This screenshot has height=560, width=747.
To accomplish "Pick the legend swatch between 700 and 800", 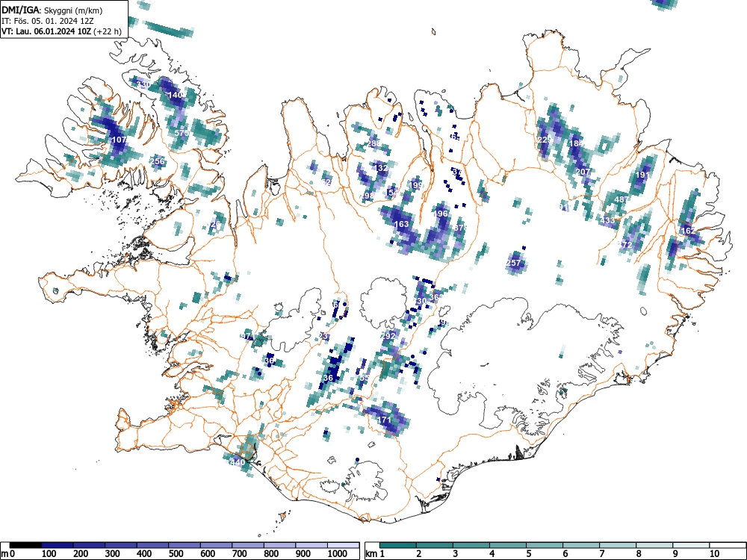I will 248,545.
